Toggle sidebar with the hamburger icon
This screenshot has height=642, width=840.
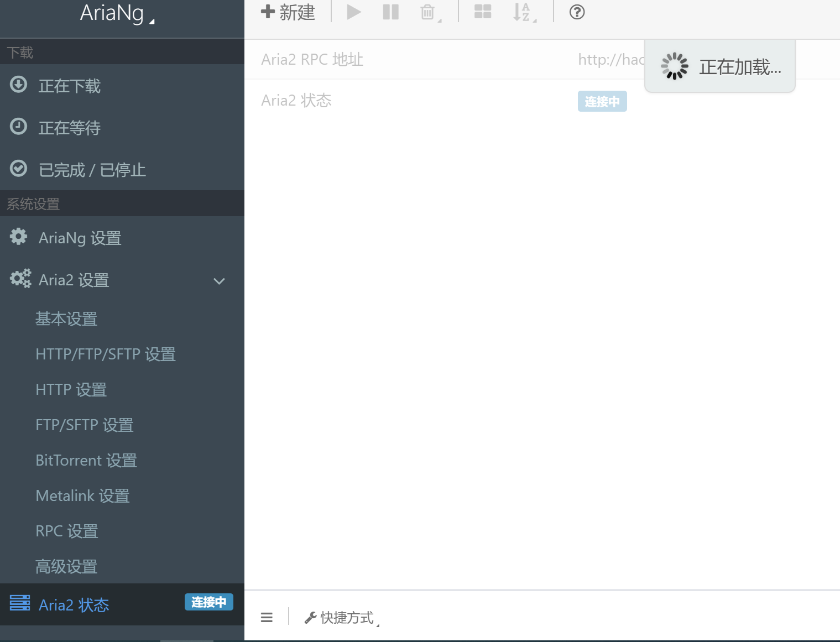click(x=267, y=618)
